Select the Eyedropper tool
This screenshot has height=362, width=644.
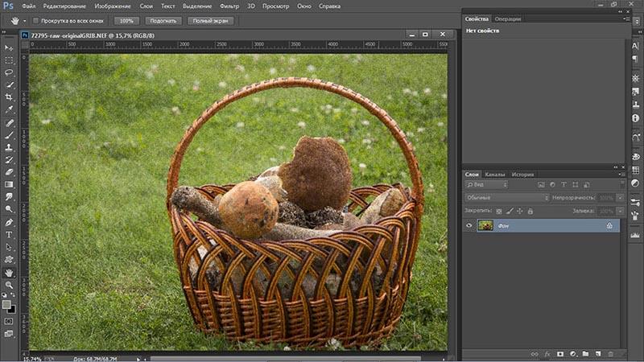click(x=9, y=109)
